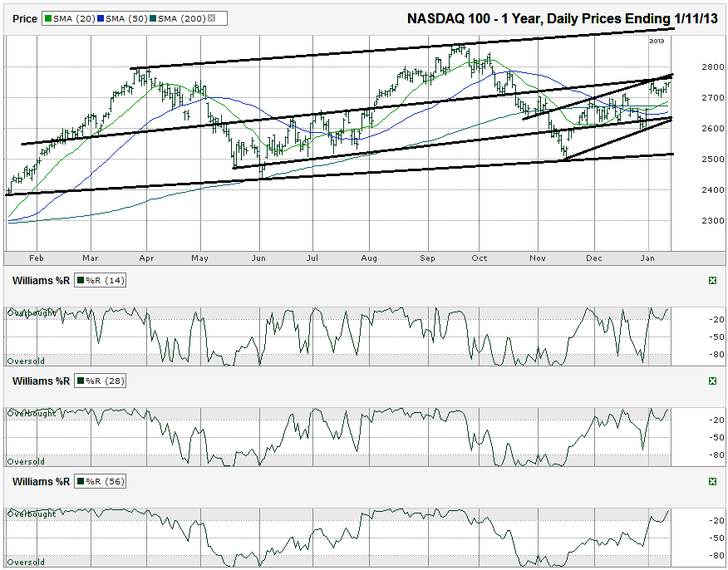Click the Price panel label
Screen dimensions: 728x570
click(25, 19)
